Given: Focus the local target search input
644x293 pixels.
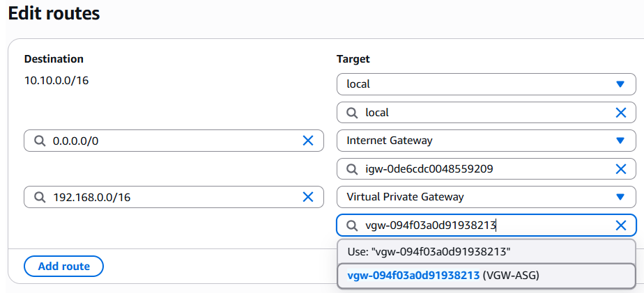Looking at the screenshot, I should [x=486, y=113].
